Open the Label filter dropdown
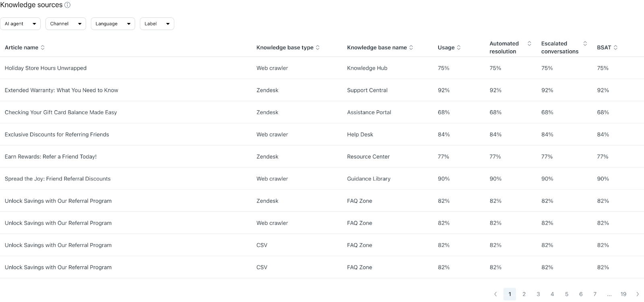The height and width of the screenshot is (302, 644). click(157, 24)
